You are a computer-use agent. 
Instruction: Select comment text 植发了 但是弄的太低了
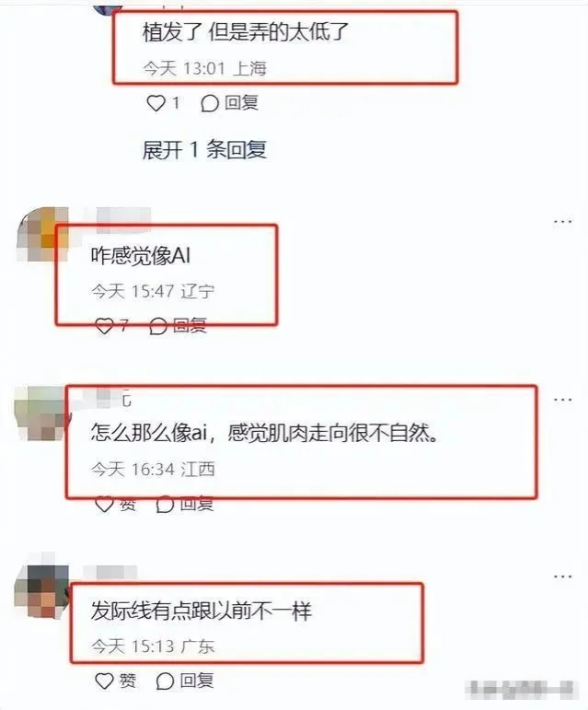(x=246, y=32)
